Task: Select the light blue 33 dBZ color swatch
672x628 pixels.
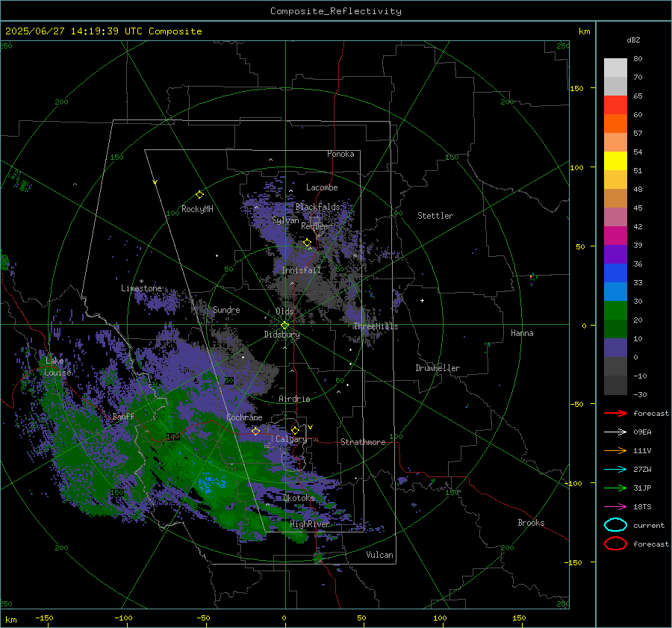Action: 615,291
